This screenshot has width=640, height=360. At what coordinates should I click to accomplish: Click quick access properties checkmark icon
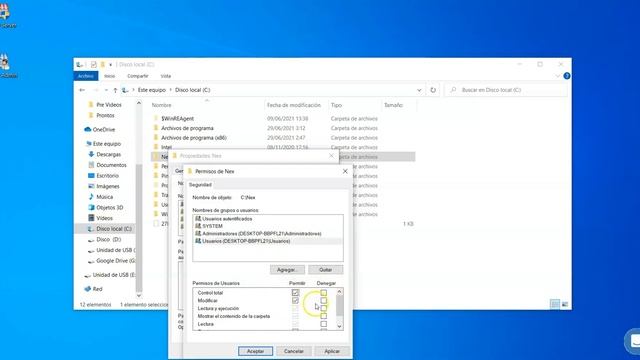[x=93, y=64]
